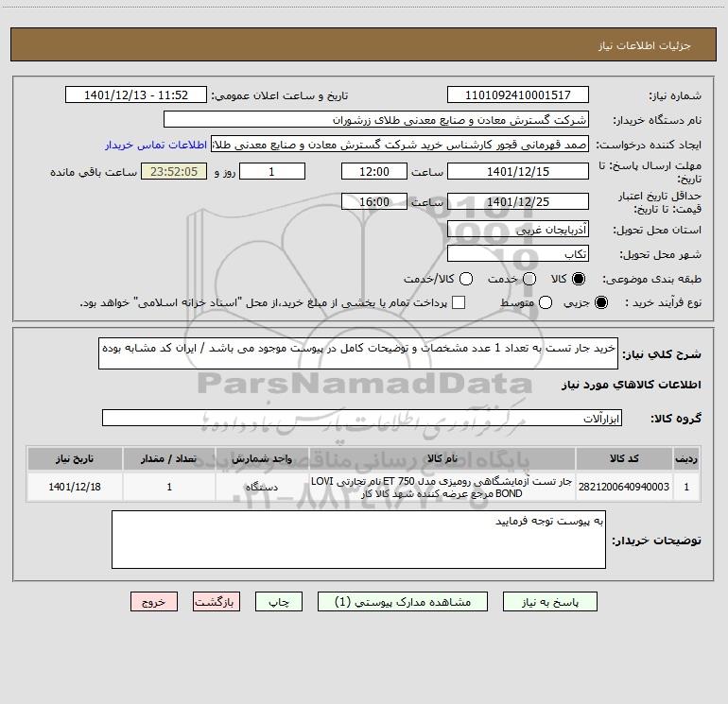Click the announcement date field 1401/12/13 - 11:52
This screenshot has width=728, height=704.
click(x=135, y=95)
